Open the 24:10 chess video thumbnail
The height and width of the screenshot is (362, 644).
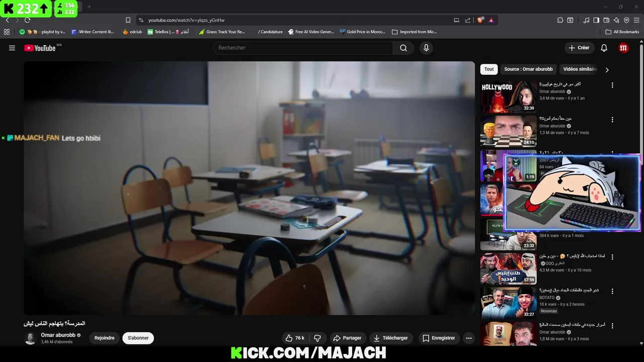(508, 131)
